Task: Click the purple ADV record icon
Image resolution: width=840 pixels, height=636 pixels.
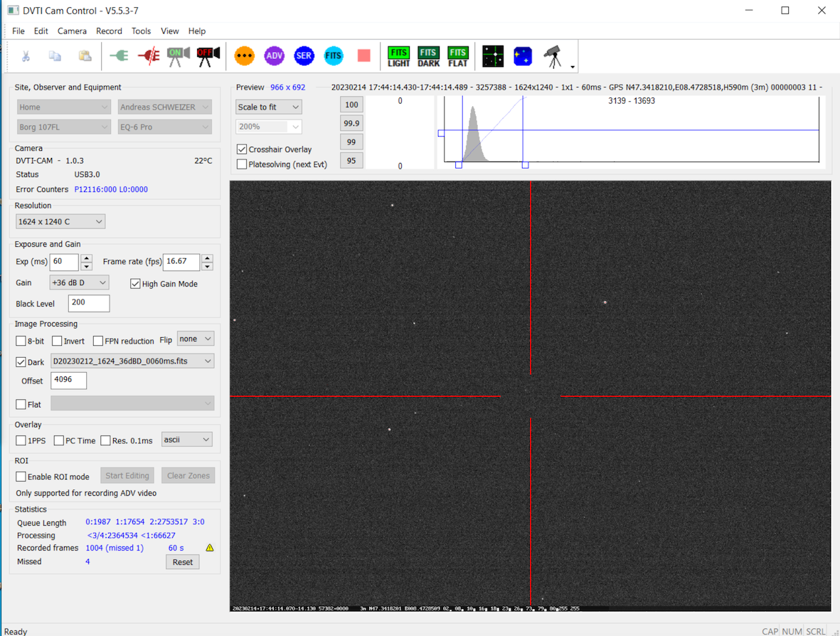Action: coord(274,55)
